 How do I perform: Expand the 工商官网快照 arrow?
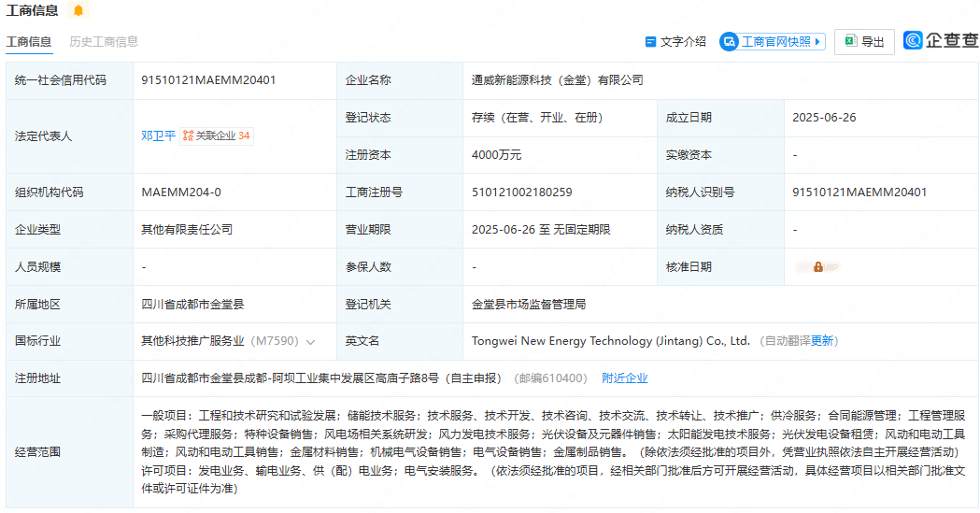click(818, 42)
